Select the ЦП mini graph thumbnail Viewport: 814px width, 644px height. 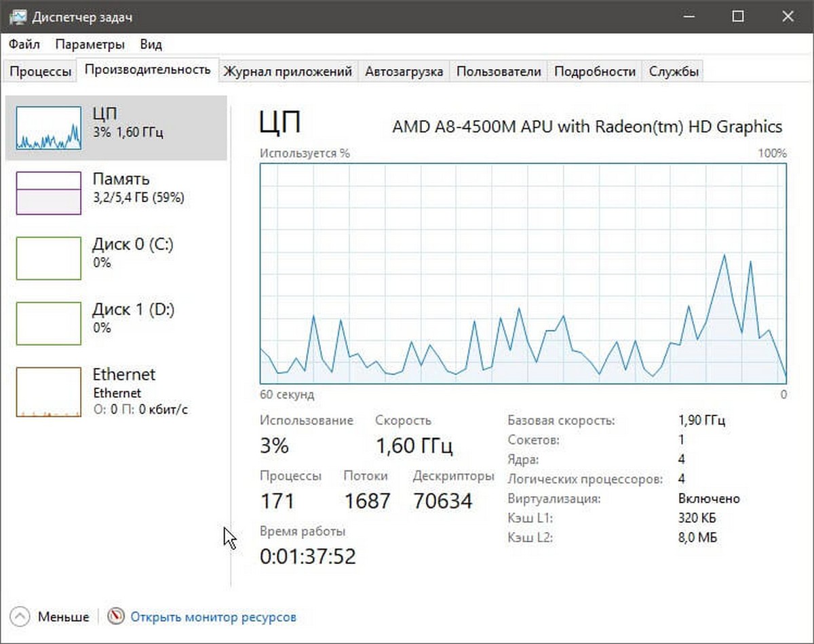click(x=49, y=127)
